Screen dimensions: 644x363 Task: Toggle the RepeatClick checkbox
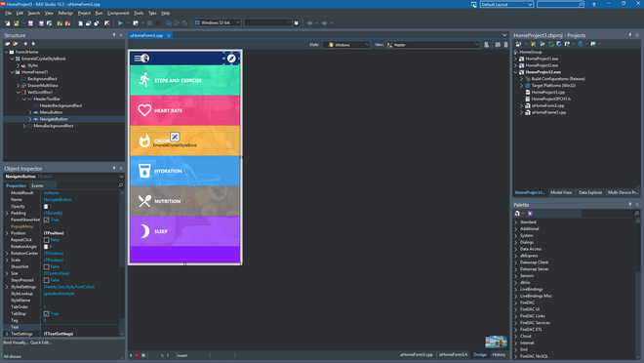(x=47, y=240)
